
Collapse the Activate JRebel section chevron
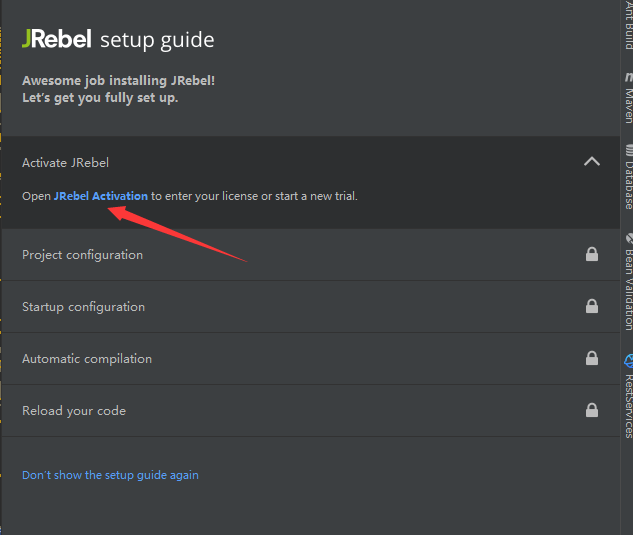coord(591,162)
